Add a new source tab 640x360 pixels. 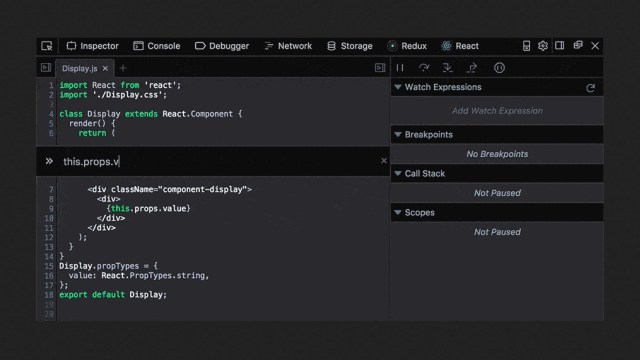coord(123,68)
